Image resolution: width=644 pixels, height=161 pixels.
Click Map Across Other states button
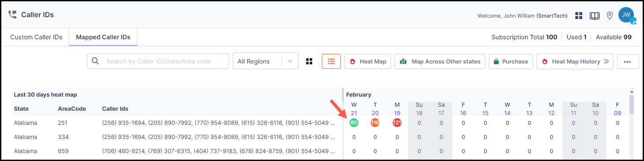(440, 61)
